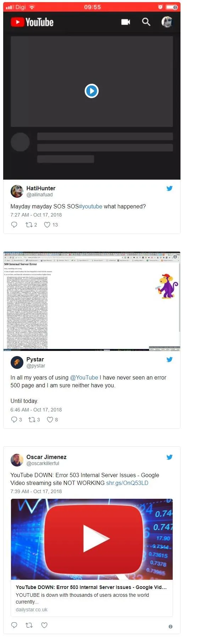Reply to HatiHunter's tweet
The width and height of the screenshot is (200, 644).
14,224
